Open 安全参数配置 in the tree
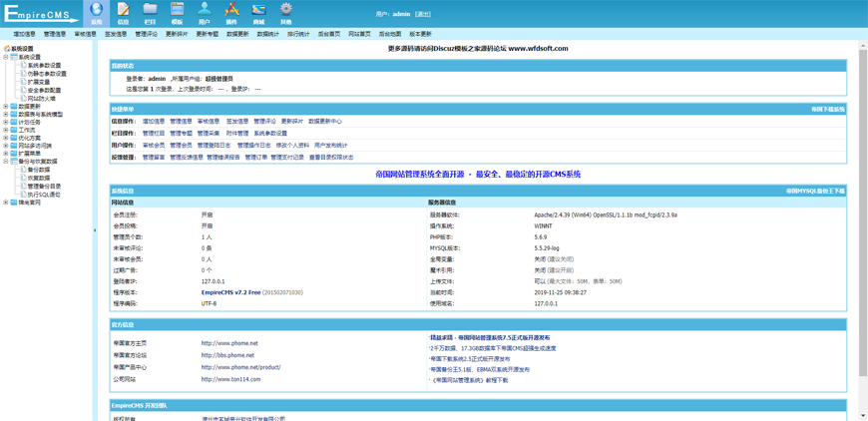 coord(44,90)
